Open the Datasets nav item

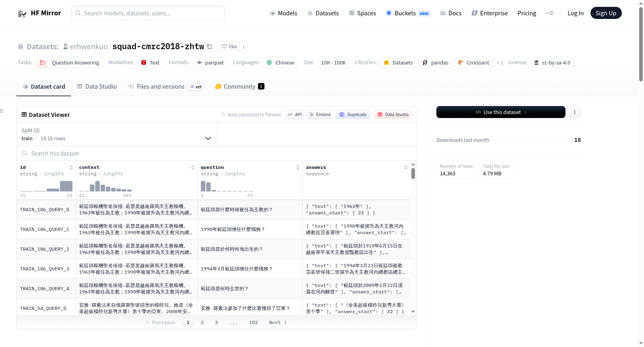coord(323,13)
